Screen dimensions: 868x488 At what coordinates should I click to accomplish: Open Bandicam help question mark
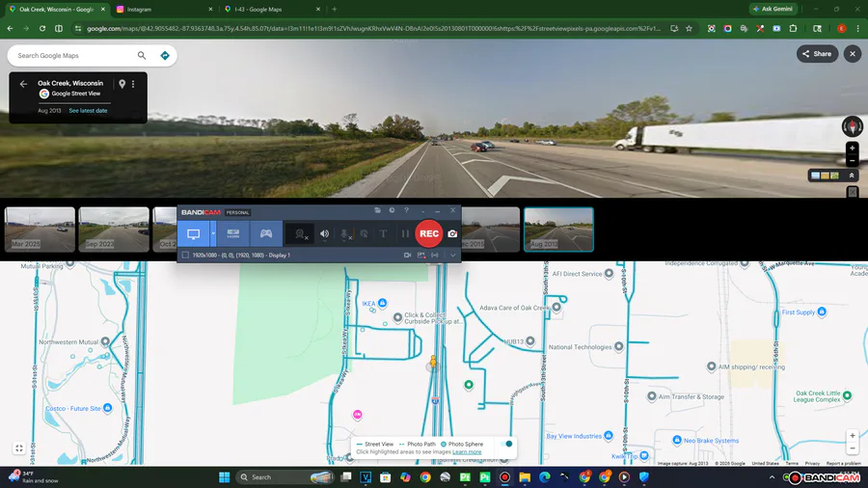click(406, 210)
